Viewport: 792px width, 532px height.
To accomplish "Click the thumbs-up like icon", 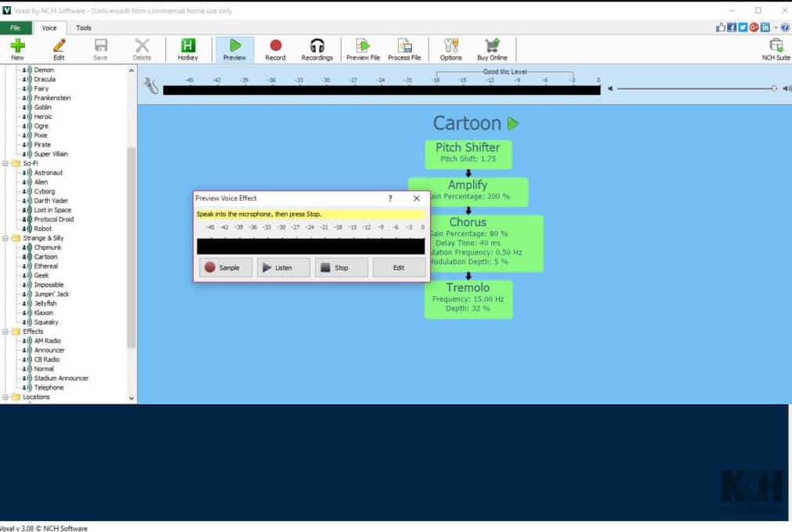I will (x=720, y=27).
